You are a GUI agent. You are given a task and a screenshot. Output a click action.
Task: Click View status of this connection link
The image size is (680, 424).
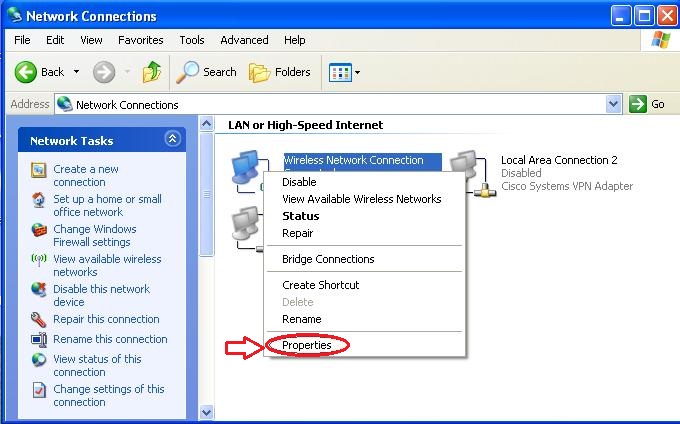coord(97,365)
